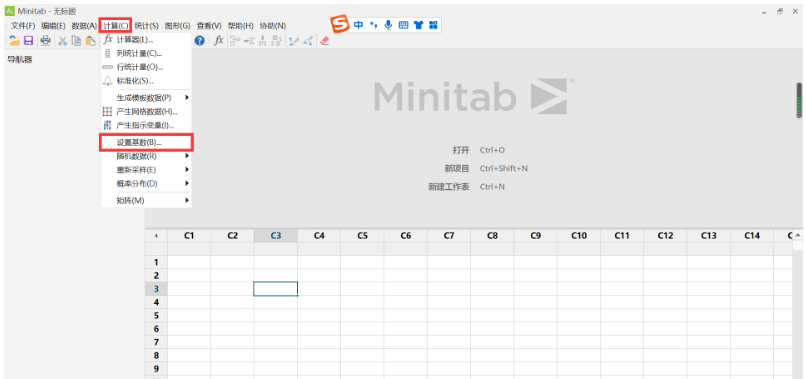The width and height of the screenshot is (806, 379).
Task: Select column header C14
Action: point(752,236)
